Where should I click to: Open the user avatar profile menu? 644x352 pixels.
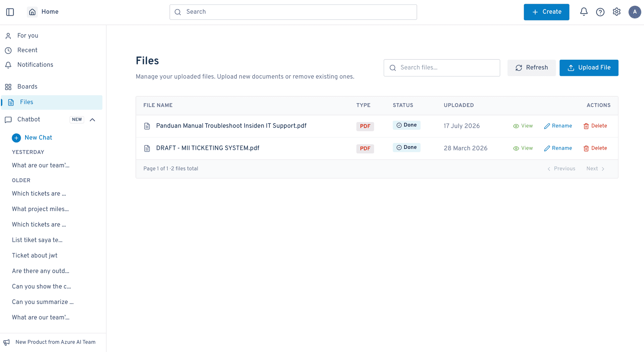coord(635,12)
